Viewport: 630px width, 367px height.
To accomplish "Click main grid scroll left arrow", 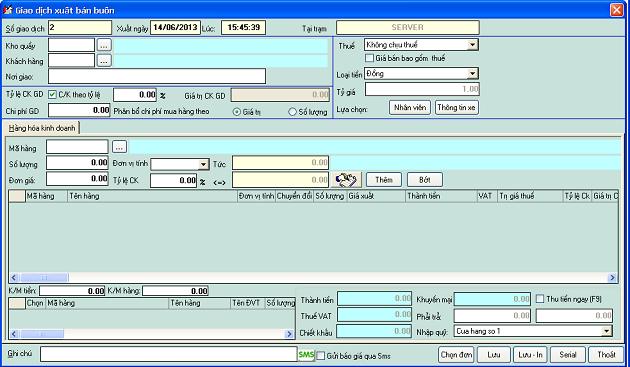I will pos(14,277).
